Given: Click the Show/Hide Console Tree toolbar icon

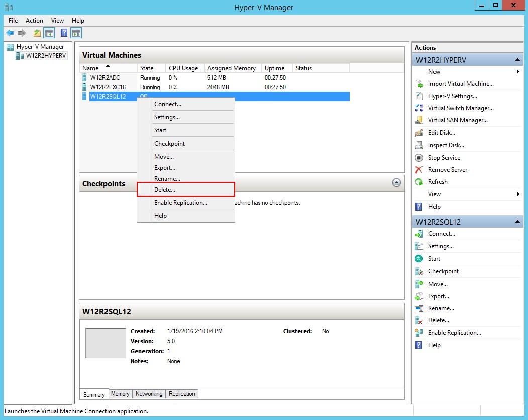Looking at the screenshot, I should click(49, 33).
